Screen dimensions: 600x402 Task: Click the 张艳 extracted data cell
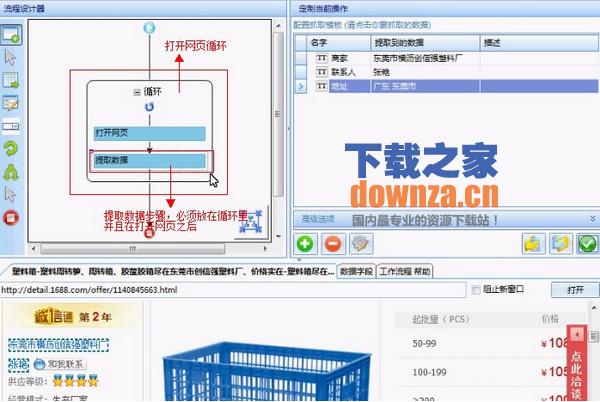425,72
